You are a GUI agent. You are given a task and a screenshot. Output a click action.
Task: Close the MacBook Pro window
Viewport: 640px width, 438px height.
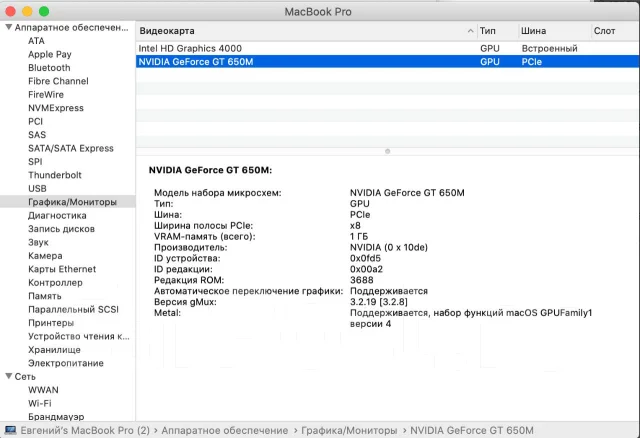pyautogui.click(x=11, y=11)
